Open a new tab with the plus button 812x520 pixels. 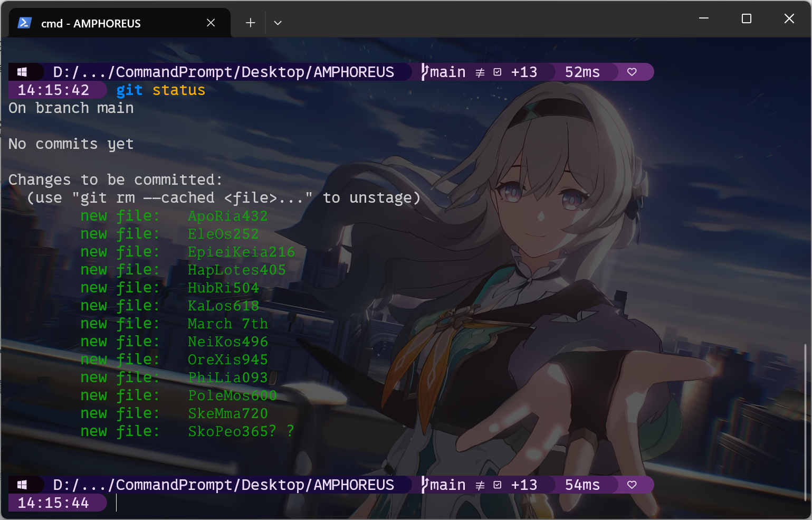tap(250, 23)
